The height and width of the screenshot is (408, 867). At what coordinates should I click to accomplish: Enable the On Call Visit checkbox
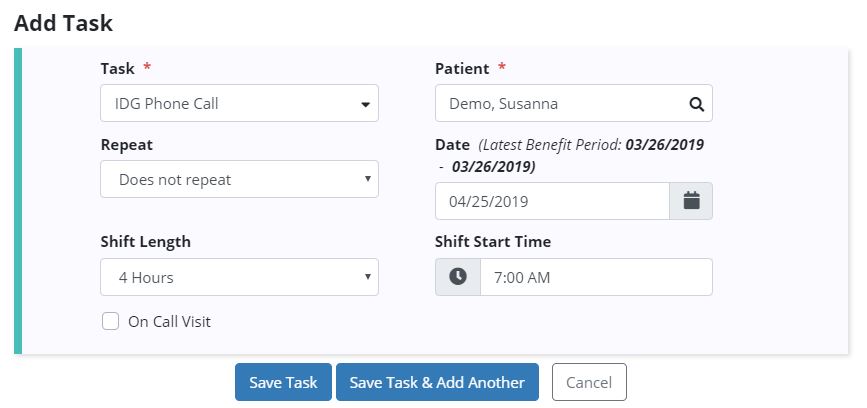tap(111, 322)
